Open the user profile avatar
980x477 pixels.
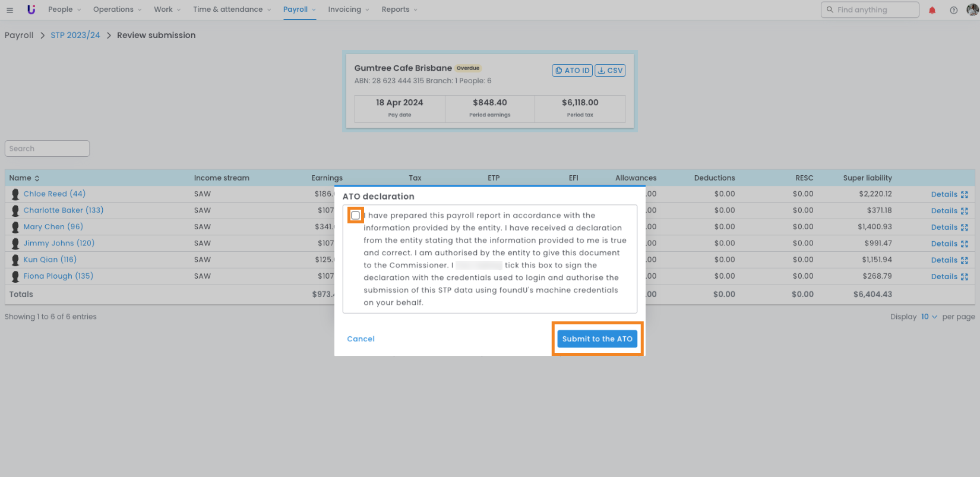coord(972,10)
